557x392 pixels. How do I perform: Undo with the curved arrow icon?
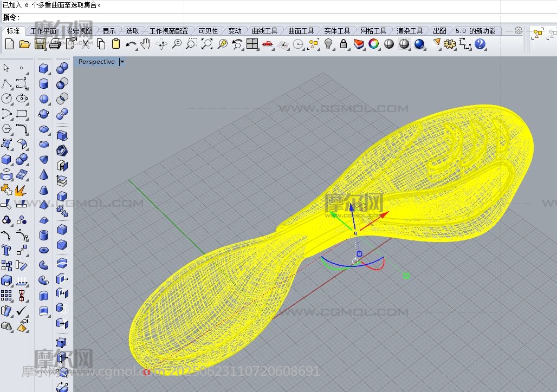click(131, 44)
